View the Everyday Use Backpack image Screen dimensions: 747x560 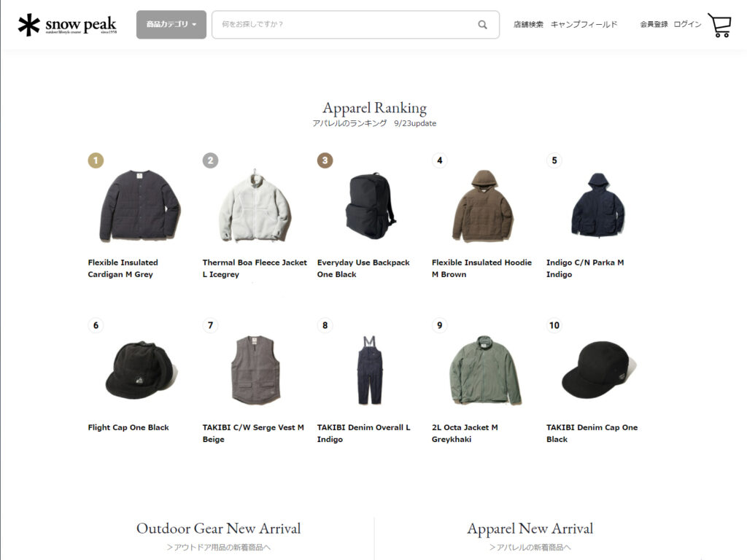(370, 206)
